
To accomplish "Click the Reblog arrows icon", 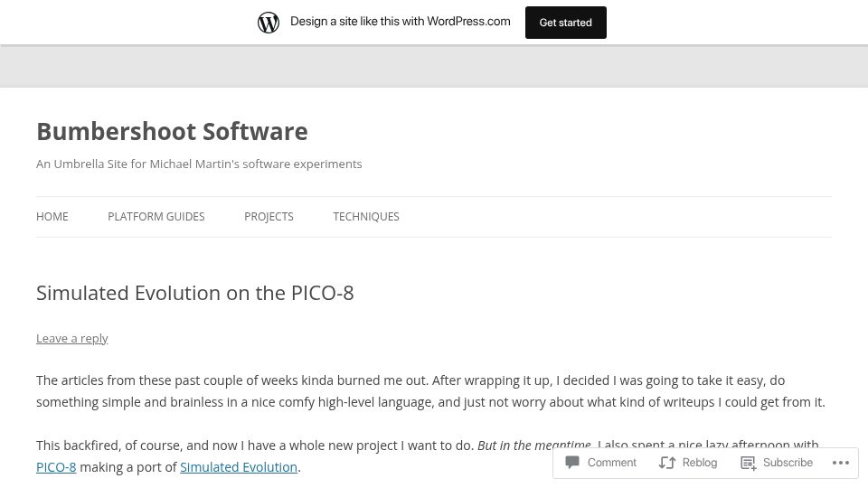I will pos(667,463).
